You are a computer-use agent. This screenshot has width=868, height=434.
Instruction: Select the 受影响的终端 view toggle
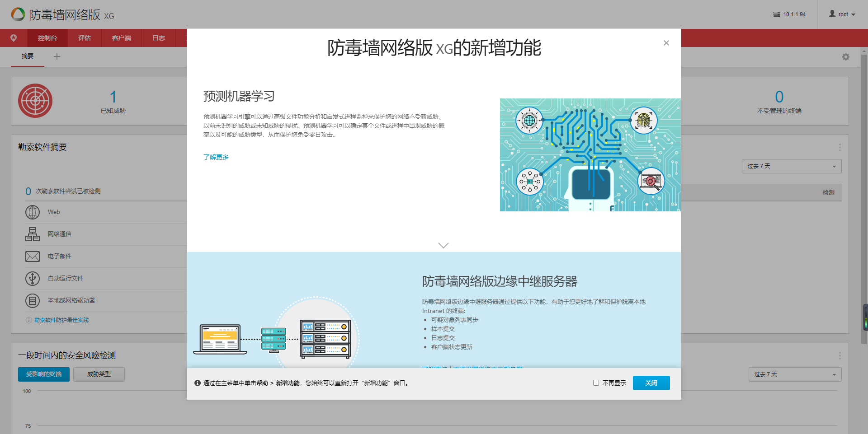(43, 374)
